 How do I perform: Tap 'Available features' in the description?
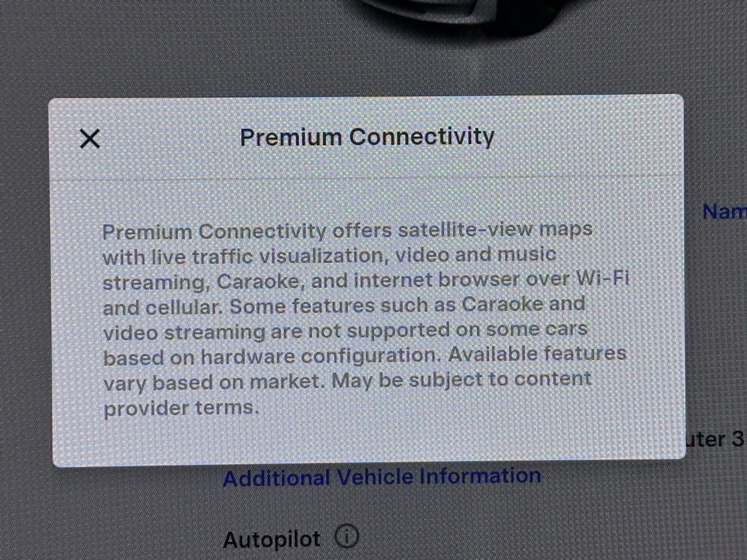(538, 353)
